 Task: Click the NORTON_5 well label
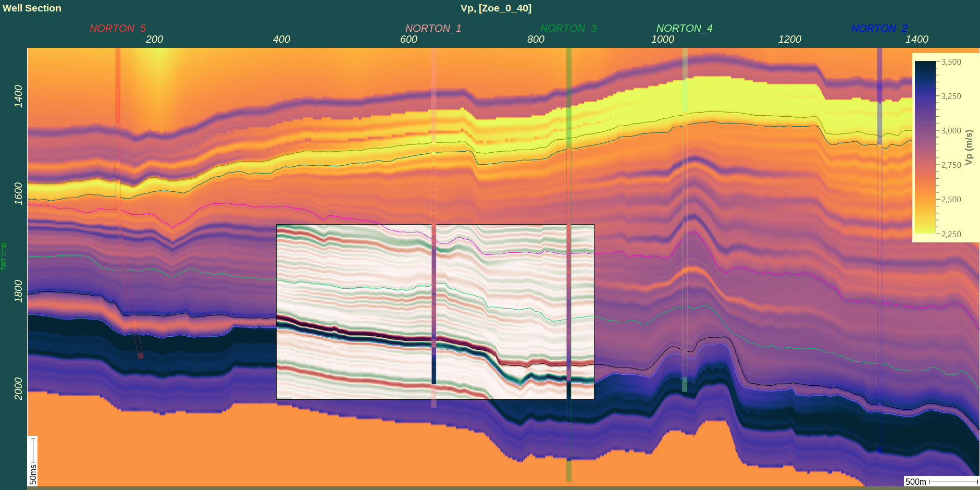tap(117, 28)
